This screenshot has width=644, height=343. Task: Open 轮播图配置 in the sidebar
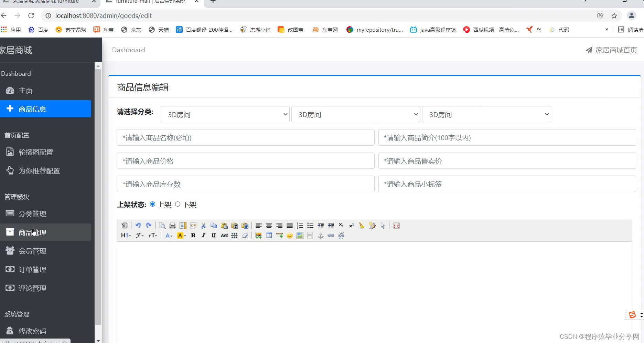click(45, 152)
